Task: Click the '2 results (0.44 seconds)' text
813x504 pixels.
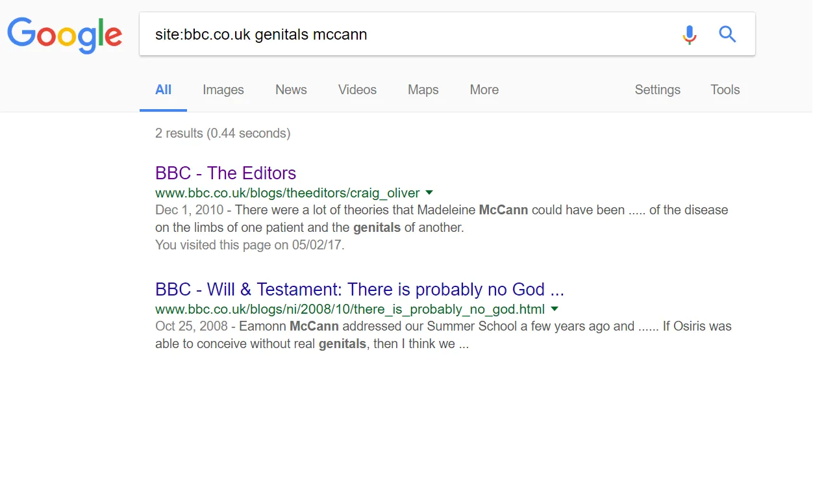Action: 223,133
